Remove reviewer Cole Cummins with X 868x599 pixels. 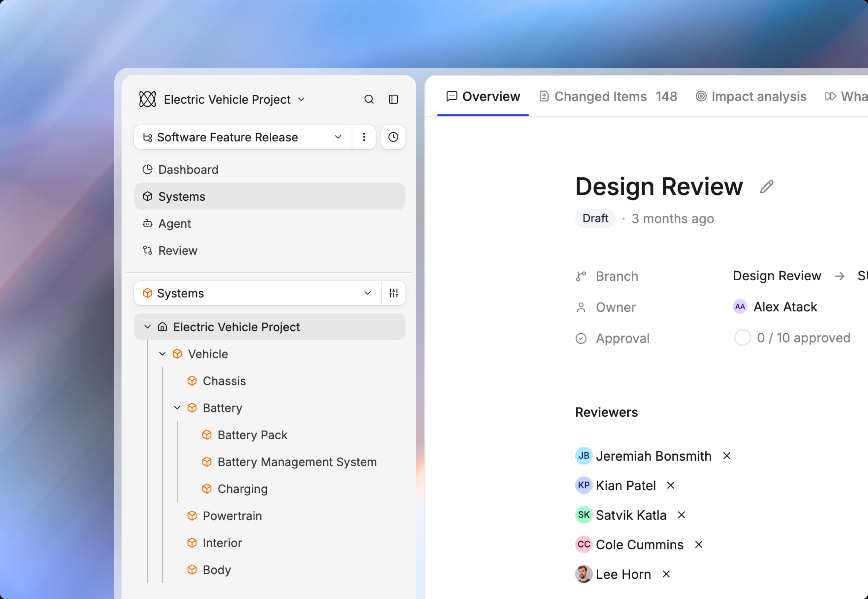(699, 544)
